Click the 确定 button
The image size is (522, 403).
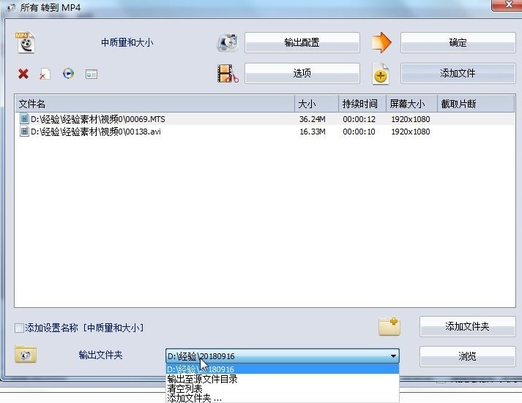coord(458,43)
